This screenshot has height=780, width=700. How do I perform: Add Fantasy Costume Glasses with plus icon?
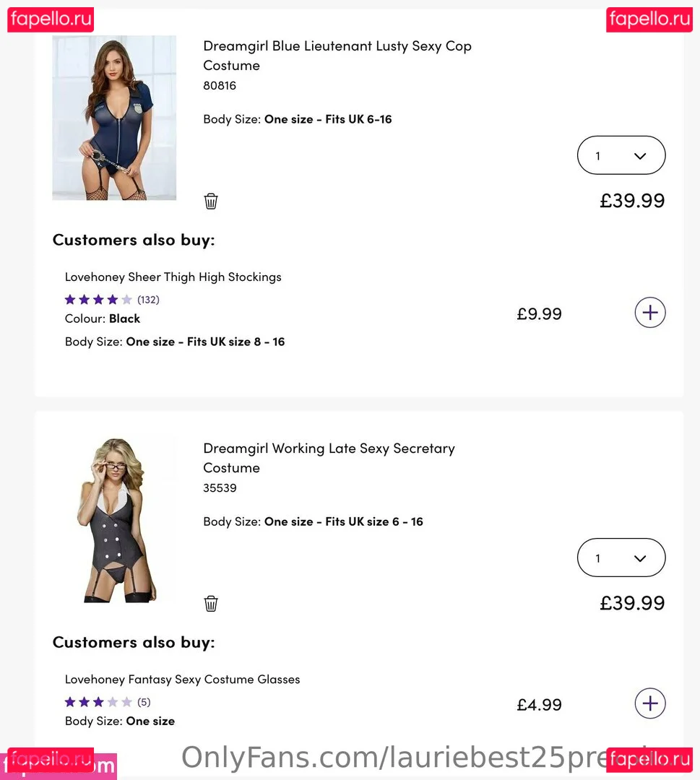[x=649, y=703]
